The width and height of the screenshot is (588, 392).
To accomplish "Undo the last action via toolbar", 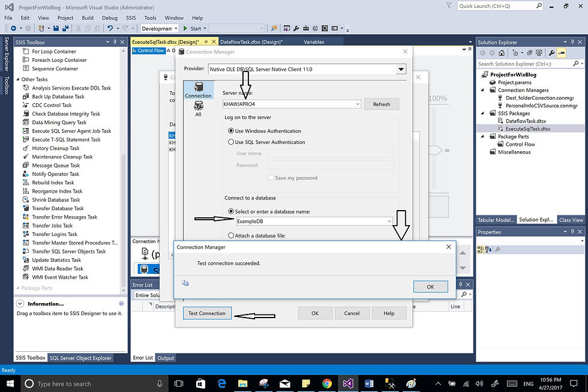I will 110,28.
